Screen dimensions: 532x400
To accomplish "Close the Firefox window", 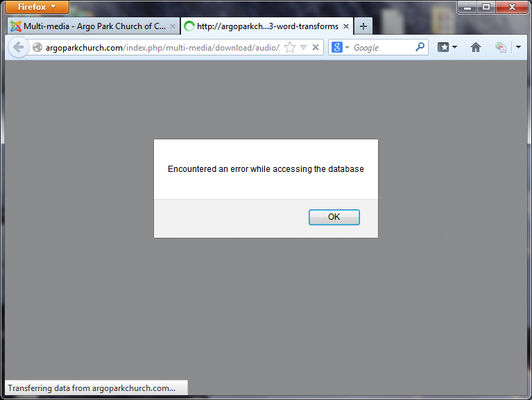I will 512,7.
